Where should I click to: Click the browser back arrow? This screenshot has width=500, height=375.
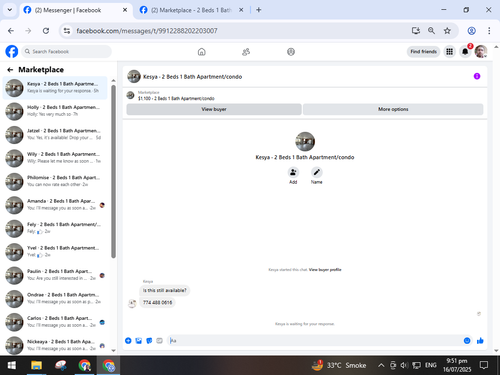(11, 31)
